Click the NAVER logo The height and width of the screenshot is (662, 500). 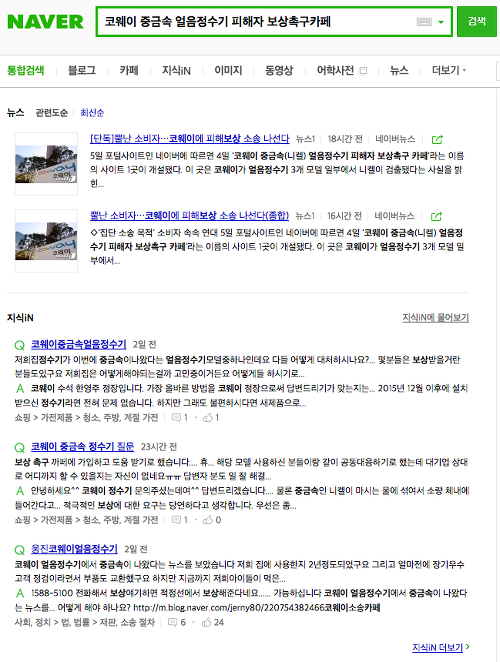point(45,22)
